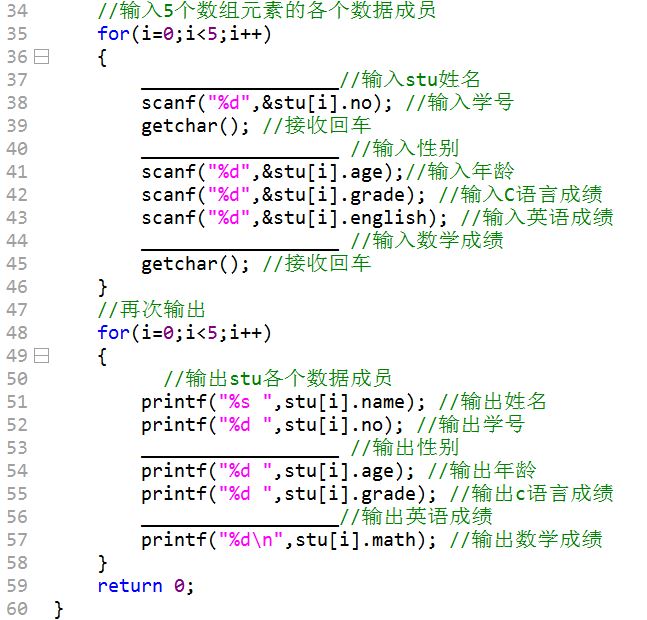Image resolution: width=647 pixels, height=620 pixels.
Task: Click the comment //输出数学成绩
Action: click(526, 540)
